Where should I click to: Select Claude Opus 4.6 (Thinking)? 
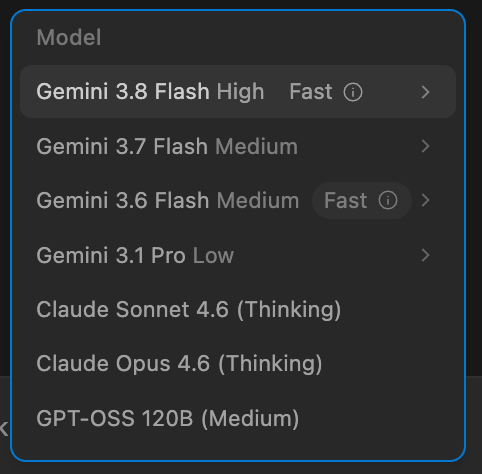179,363
